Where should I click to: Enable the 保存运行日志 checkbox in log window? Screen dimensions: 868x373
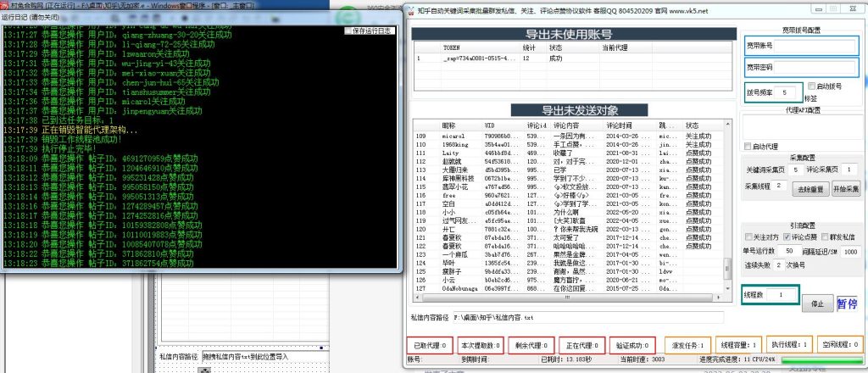[x=348, y=31]
